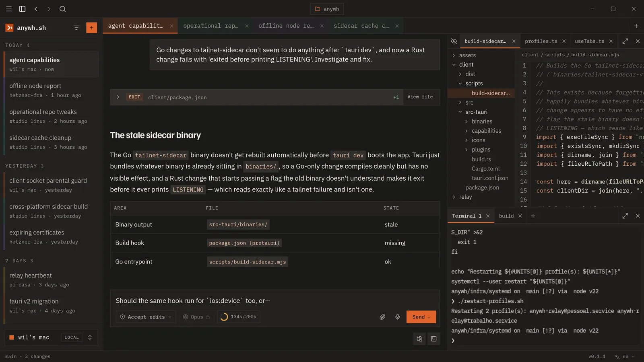Attach a file with paperclip icon
The height and width of the screenshot is (362, 644).
(382, 317)
